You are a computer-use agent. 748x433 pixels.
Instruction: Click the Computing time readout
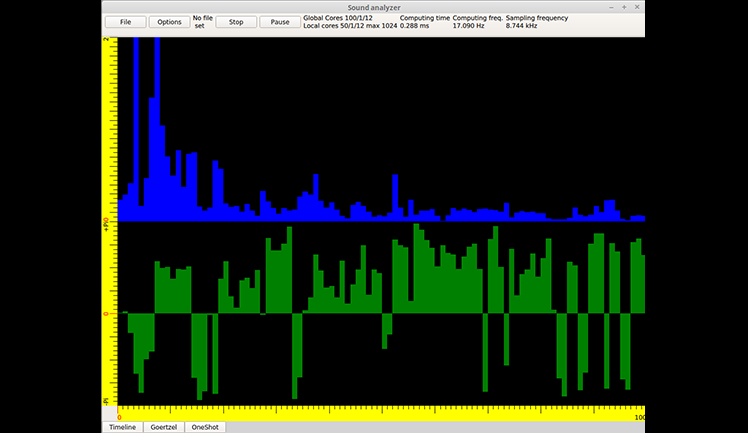click(x=425, y=22)
